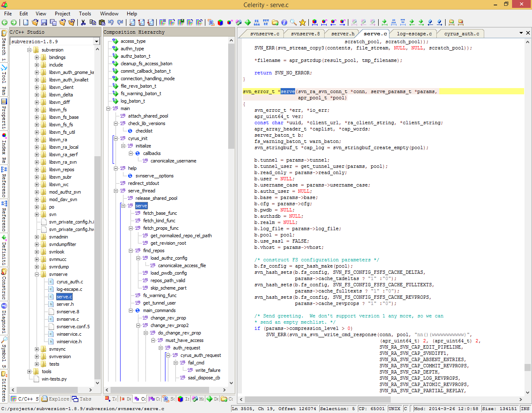The image size is (532, 413).
Task: Click the yellow star bookmark icon
Action: 303,22
